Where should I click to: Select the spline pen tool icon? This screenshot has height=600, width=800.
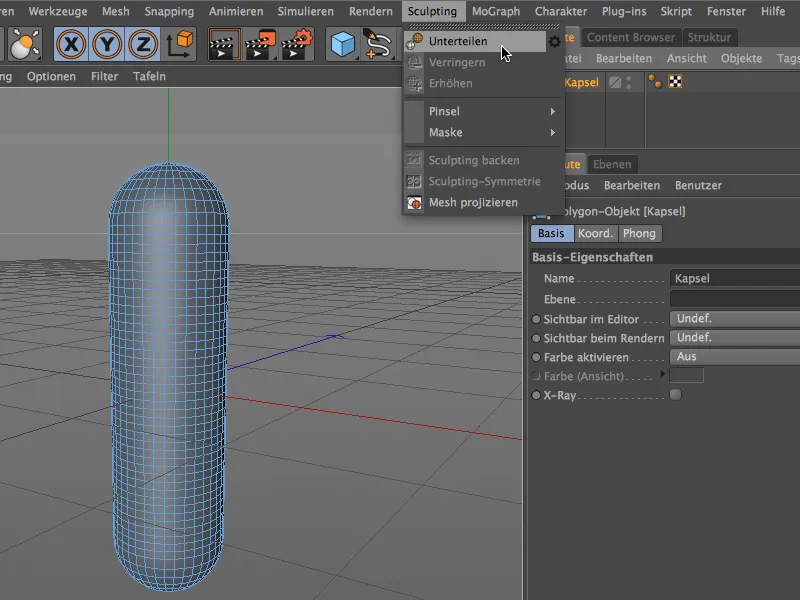point(378,44)
